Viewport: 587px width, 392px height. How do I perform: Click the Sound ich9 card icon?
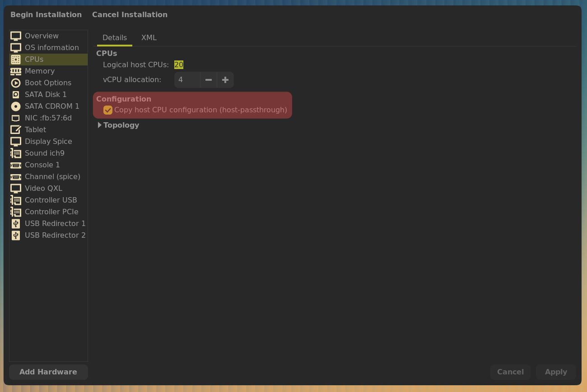click(16, 153)
